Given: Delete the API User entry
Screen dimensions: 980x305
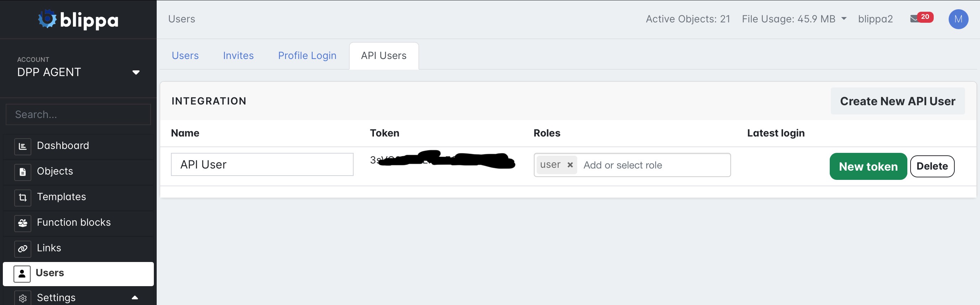Looking at the screenshot, I should (932, 166).
